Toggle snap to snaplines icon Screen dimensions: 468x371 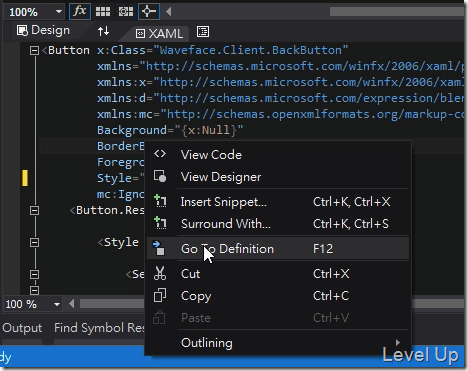(x=149, y=12)
